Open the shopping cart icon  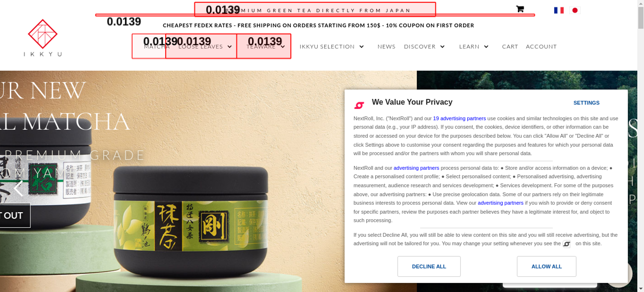pos(520,9)
